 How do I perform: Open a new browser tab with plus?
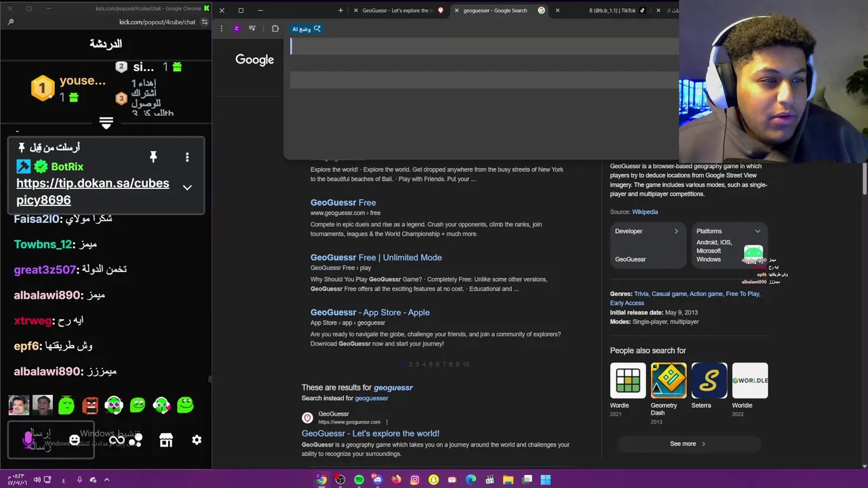tap(340, 10)
